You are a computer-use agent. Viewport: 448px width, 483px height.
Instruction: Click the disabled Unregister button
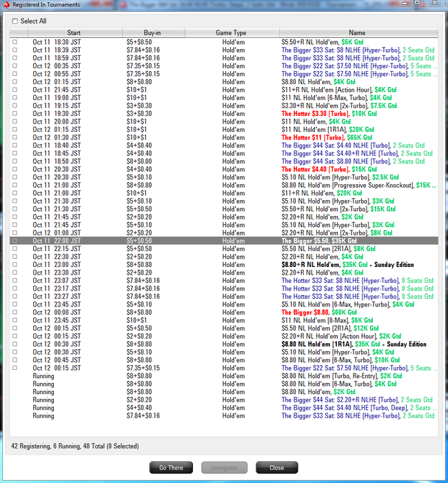tap(224, 468)
